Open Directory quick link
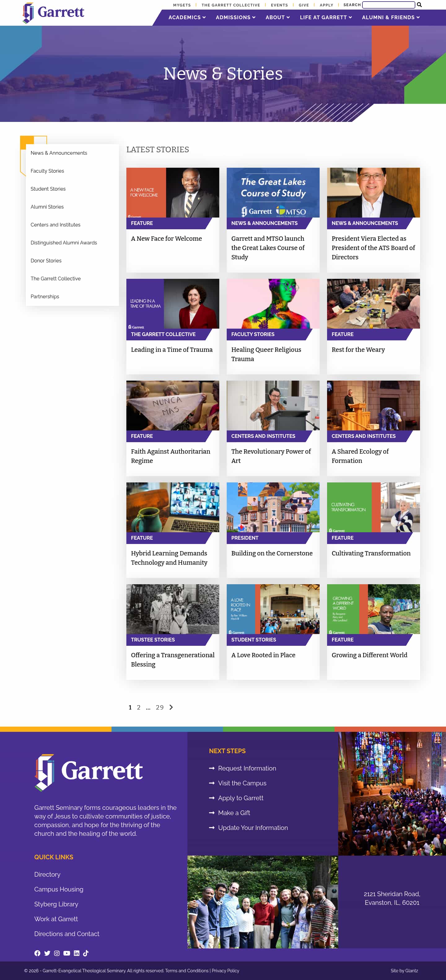Image resolution: width=446 pixels, height=980 pixels. click(x=47, y=874)
